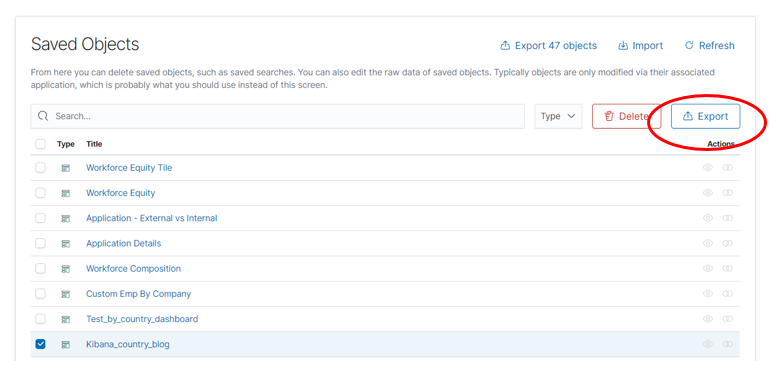Inspect Test_by_country_dashboard via eye icon
The height and width of the screenshot is (372, 776).
pyautogui.click(x=708, y=319)
